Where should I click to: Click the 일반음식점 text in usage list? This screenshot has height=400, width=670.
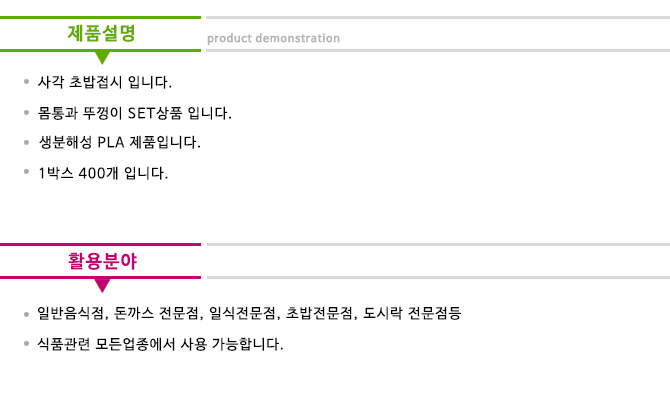pos(71,313)
